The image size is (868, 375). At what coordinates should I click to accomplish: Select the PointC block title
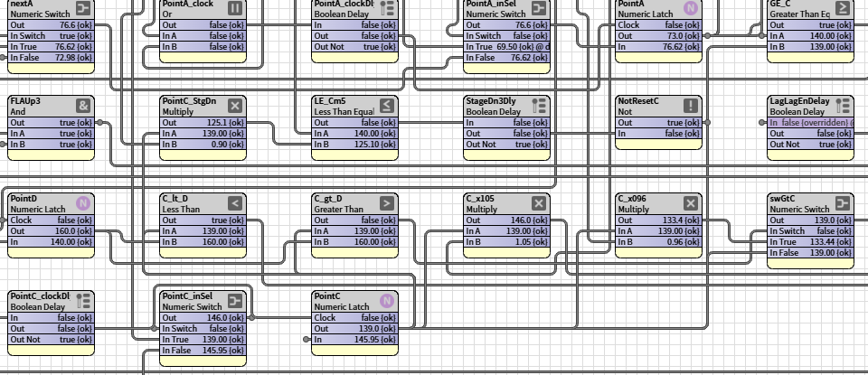click(327, 296)
